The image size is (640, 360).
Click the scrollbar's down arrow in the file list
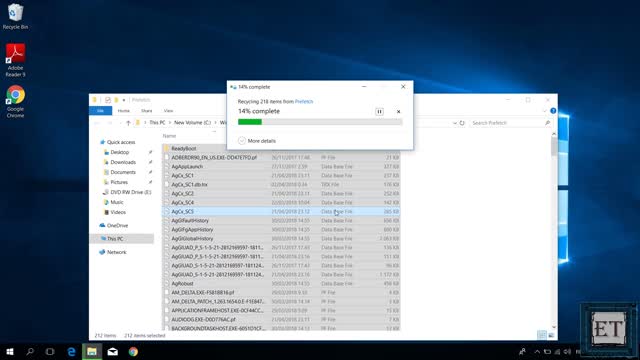554,327
